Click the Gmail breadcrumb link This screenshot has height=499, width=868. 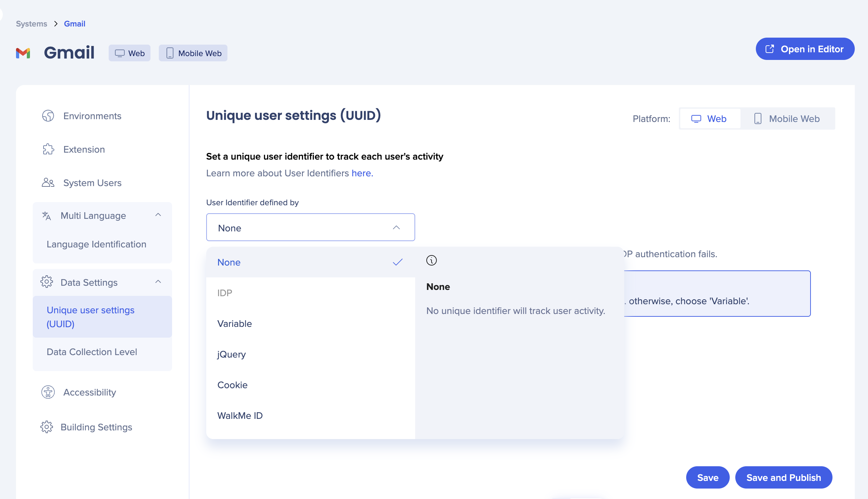[x=75, y=24]
